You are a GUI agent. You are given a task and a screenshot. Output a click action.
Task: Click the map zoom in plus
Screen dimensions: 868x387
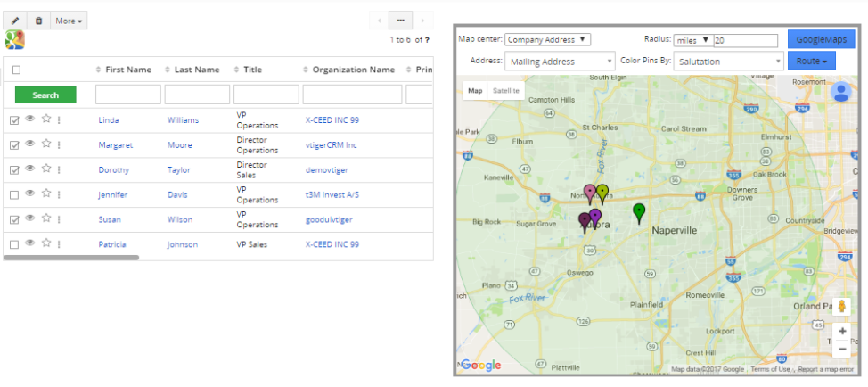click(842, 331)
